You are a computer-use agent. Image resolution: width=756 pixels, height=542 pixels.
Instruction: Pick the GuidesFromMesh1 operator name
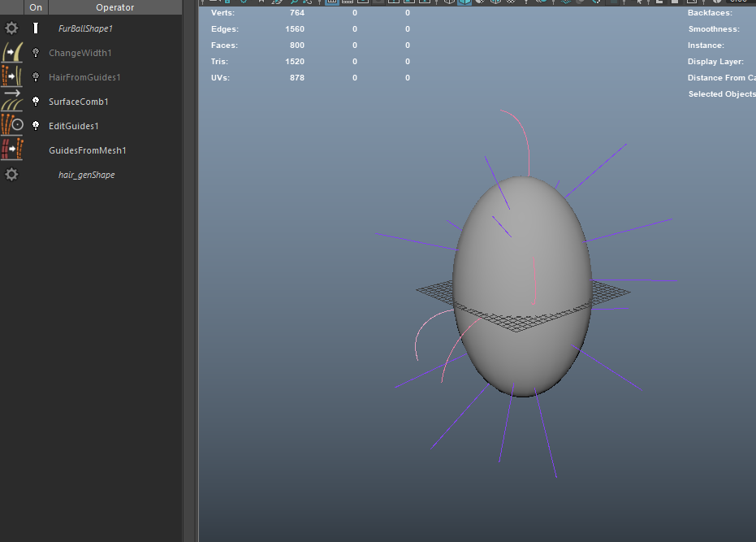87,150
